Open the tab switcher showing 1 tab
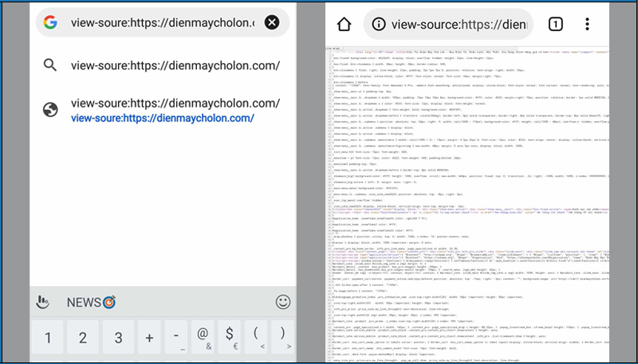This screenshot has width=638, height=364. [555, 25]
